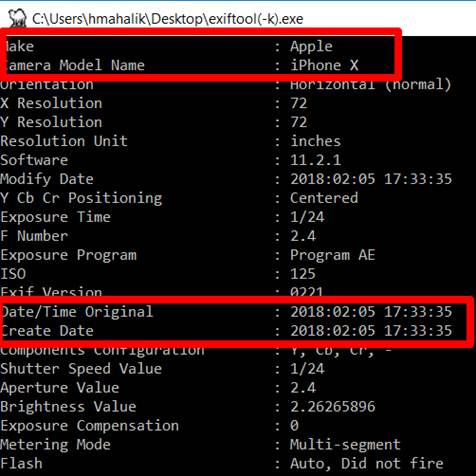
Task: Click the ISO 125 value
Action: 303,274
